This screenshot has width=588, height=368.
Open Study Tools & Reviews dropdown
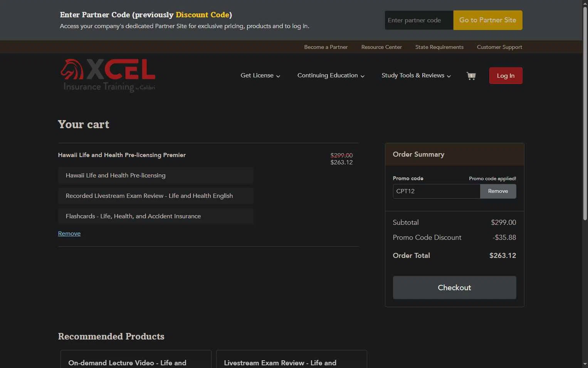[x=416, y=75]
